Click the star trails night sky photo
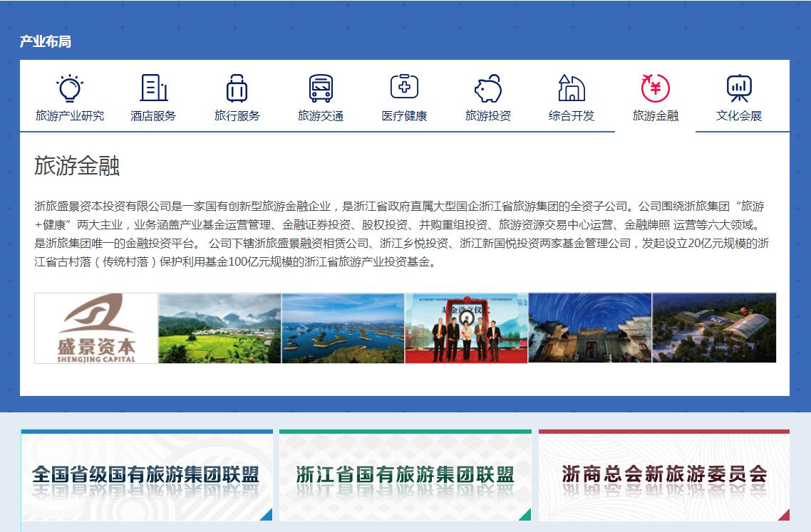Viewport: 811px width, 532px height. [x=589, y=328]
